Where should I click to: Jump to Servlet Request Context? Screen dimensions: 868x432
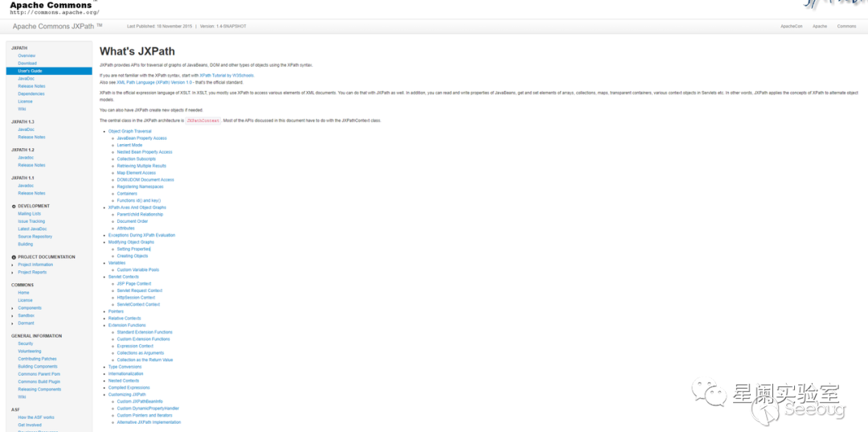(x=140, y=290)
